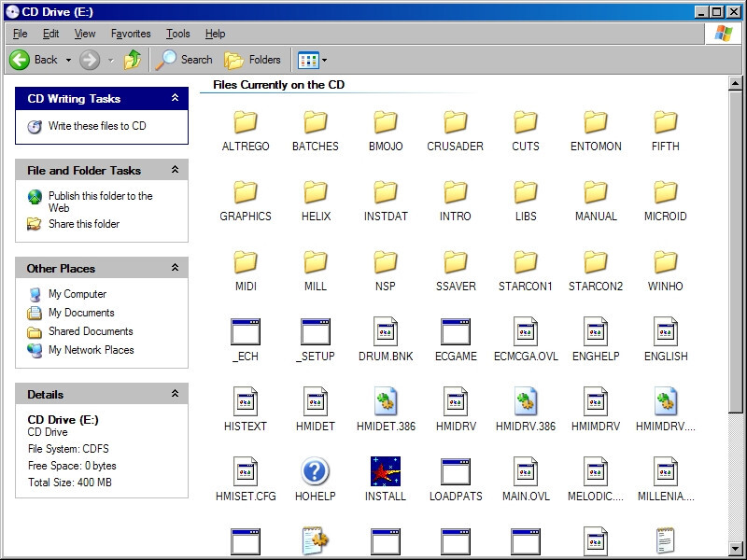Select the ENTOMON folder
Viewport: 747px width, 560px height.
596,131
